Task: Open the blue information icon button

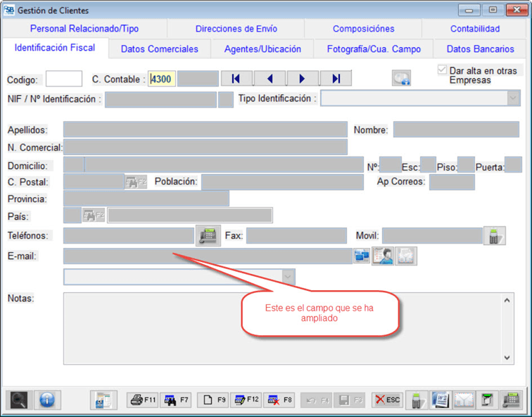Action: (x=47, y=400)
